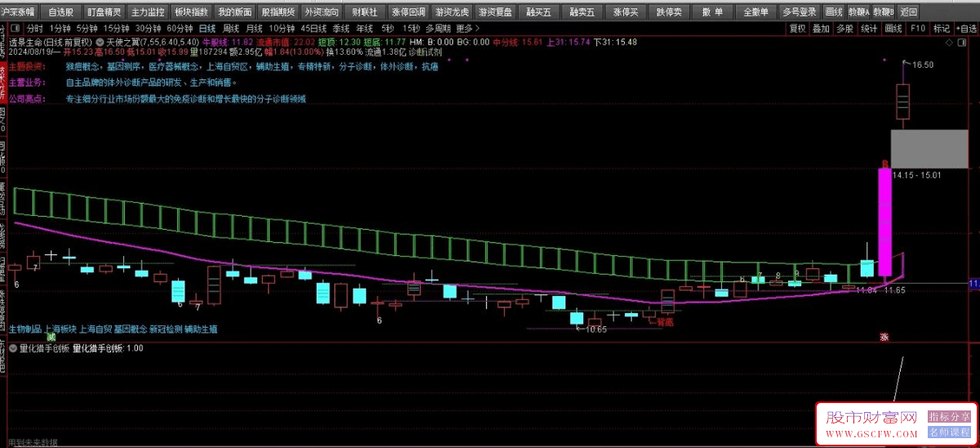Switch to 45日线 period tab
This screenshot has width=980, height=448.
click(x=314, y=28)
